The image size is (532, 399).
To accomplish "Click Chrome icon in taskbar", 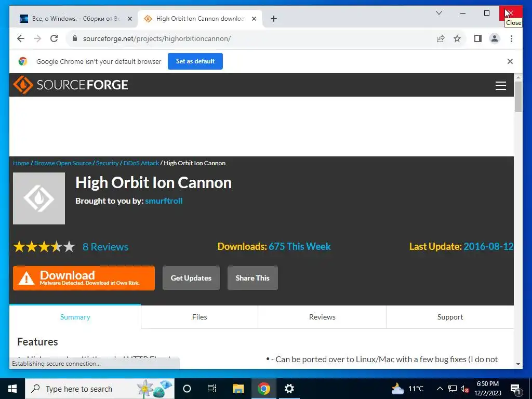I will click(x=263, y=389).
